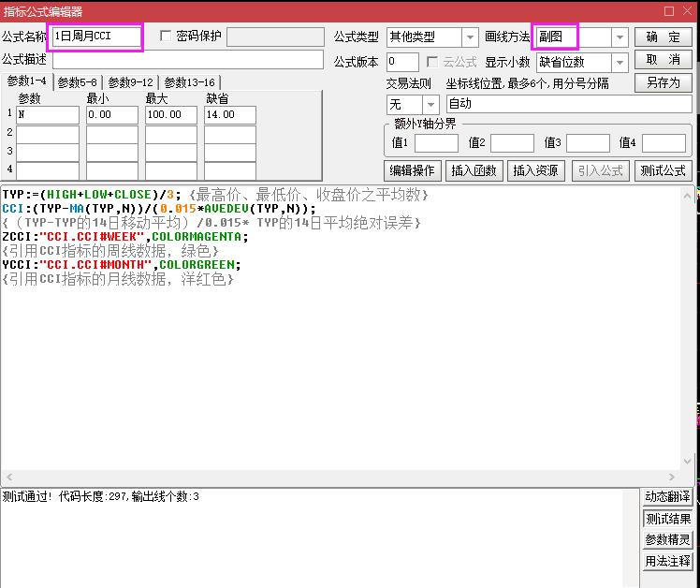The width and height of the screenshot is (700, 588).
Task: Enable the 密码保护 checkbox
Action: (x=167, y=37)
